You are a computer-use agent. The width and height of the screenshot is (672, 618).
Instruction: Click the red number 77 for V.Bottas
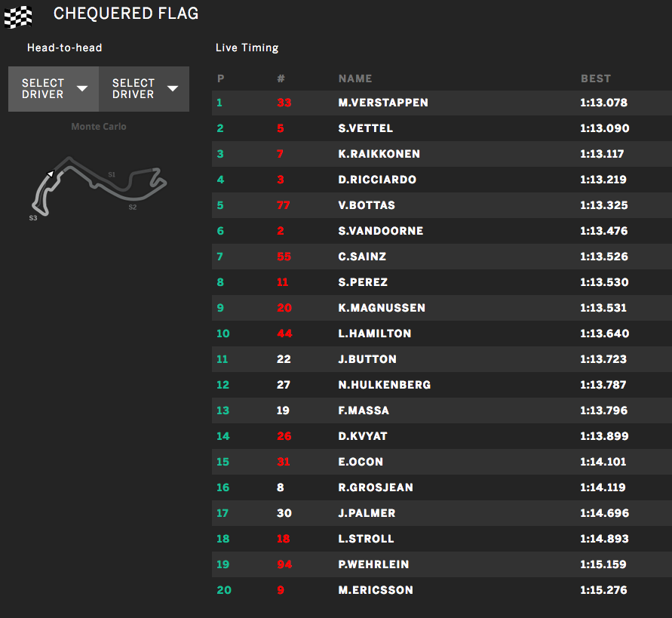pyautogui.click(x=284, y=205)
